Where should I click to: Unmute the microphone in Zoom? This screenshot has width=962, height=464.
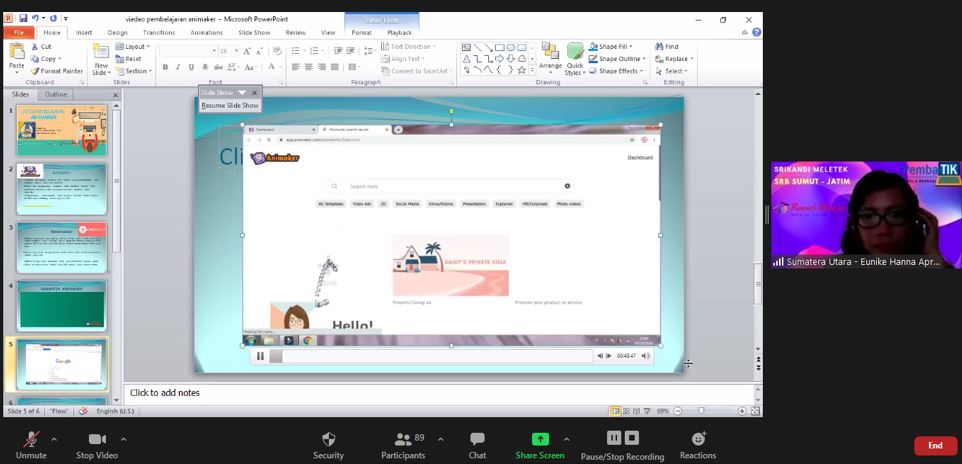[x=31, y=446]
